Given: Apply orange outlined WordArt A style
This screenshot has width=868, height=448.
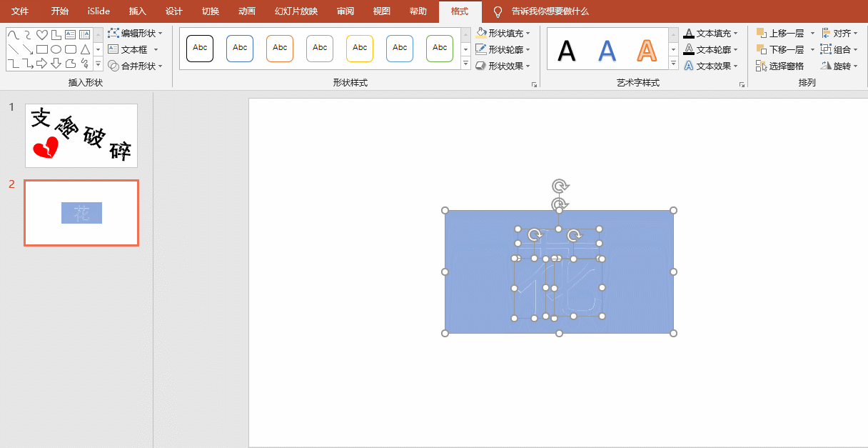Looking at the screenshot, I should [647, 50].
